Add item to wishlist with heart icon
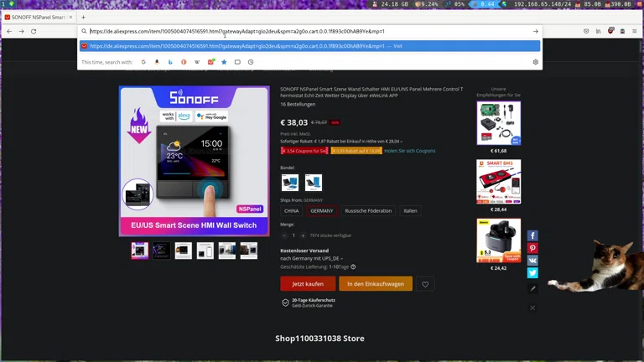Image resolution: width=644 pixels, height=362 pixels. coord(425,284)
